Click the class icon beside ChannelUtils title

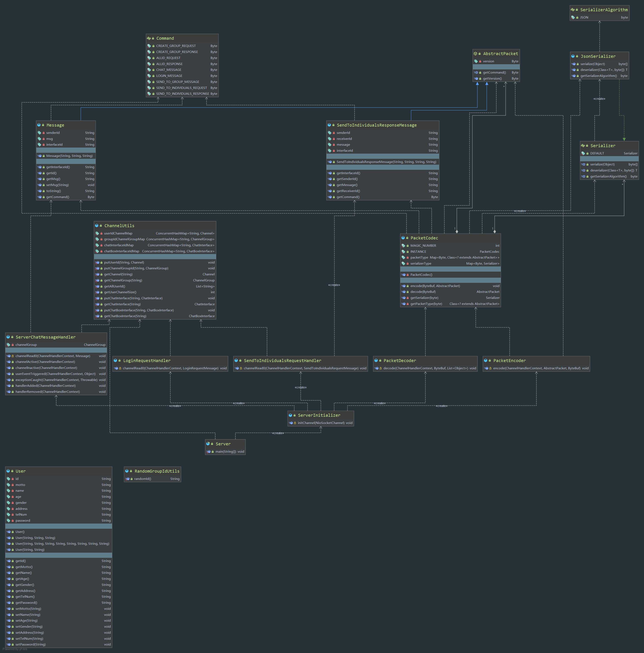pos(97,225)
